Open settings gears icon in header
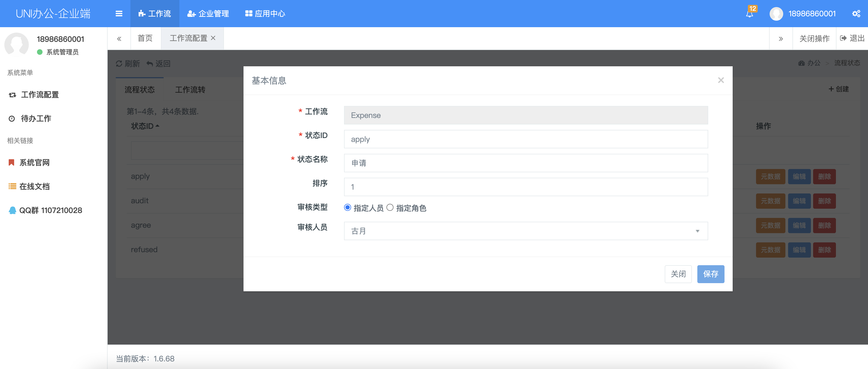 click(856, 14)
